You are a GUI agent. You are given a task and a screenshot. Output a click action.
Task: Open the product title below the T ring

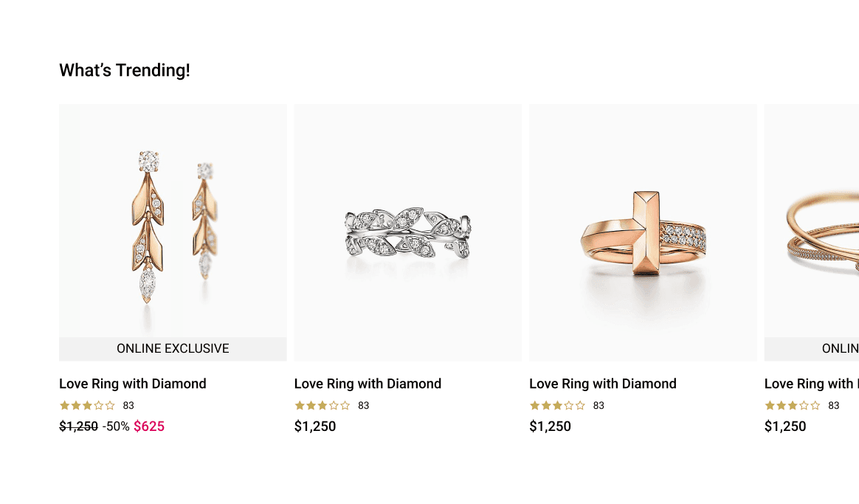(603, 384)
